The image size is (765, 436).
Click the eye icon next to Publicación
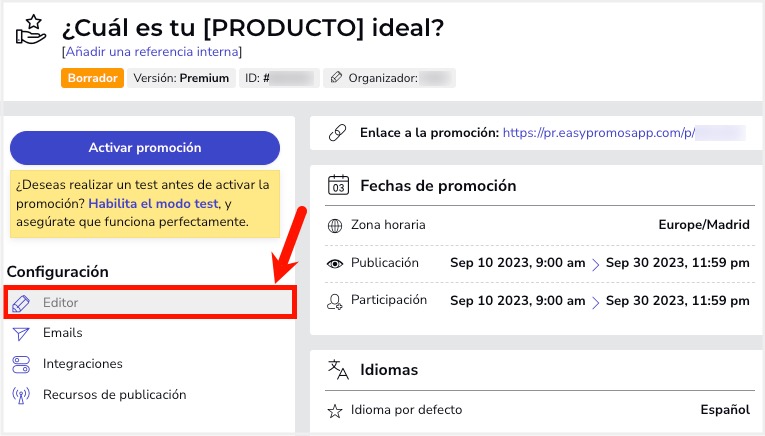coord(335,264)
